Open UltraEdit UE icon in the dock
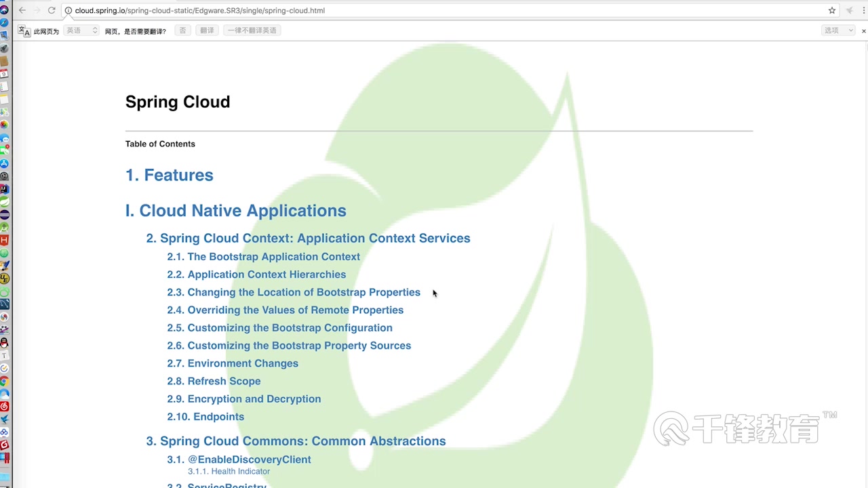This screenshot has height=488, width=868. pyautogui.click(x=4, y=279)
